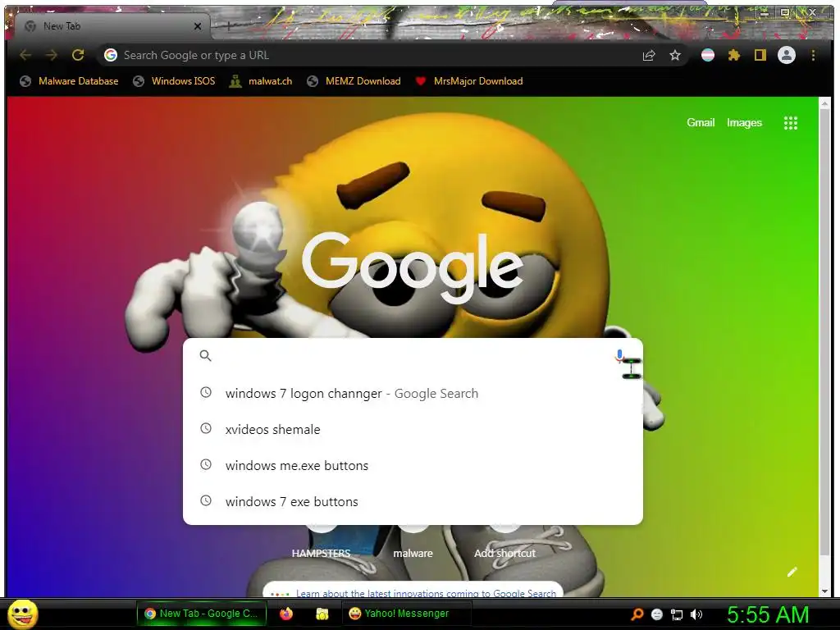The width and height of the screenshot is (840, 630).
Task: Click the Google search box
Action: point(413,356)
